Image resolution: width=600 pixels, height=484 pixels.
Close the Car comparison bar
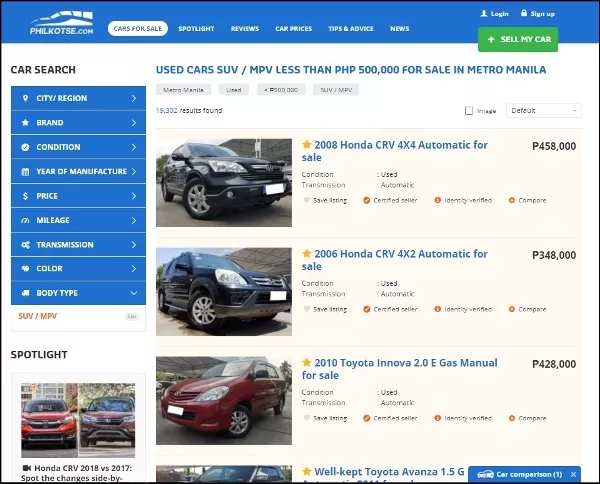(x=573, y=474)
